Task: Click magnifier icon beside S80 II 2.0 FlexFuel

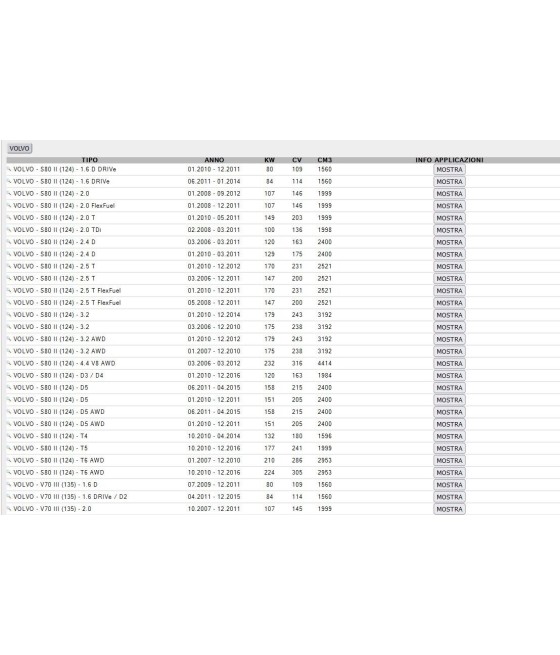Action: (9, 206)
